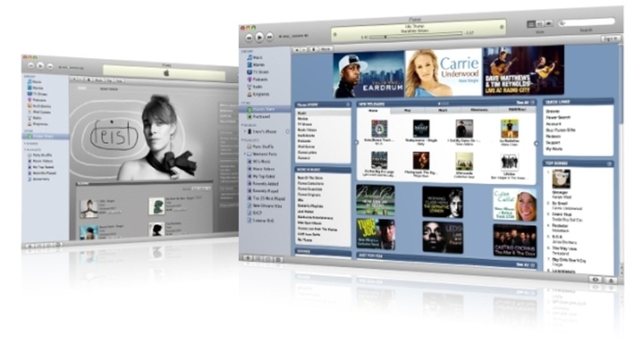Open Music library in front window sidebar
This screenshot has width=644, height=343.
(255, 58)
